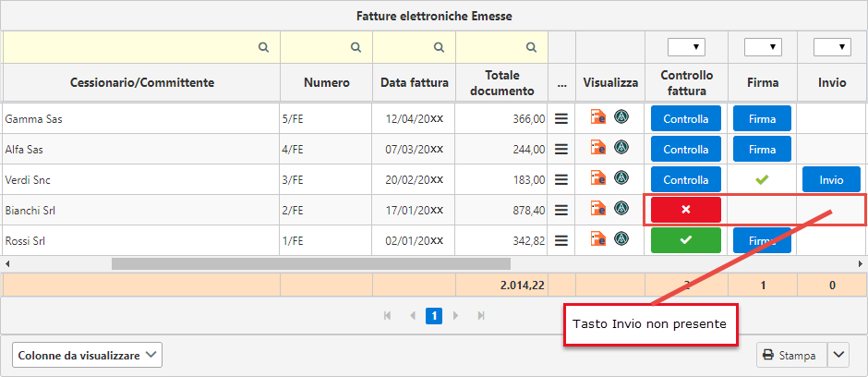The width and height of the screenshot is (868, 377).
Task: Open the hamburger menu for Bianchi Srl row
Action: point(561,210)
